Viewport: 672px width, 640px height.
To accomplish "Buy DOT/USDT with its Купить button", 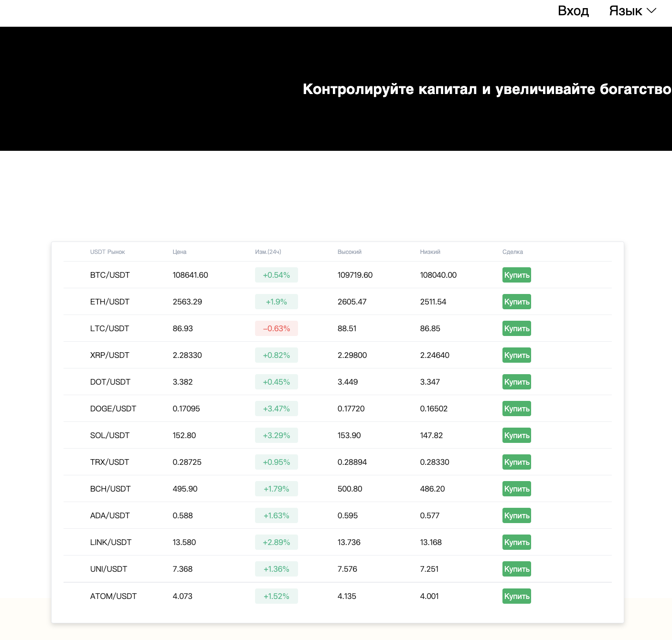I will (x=517, y=382).
